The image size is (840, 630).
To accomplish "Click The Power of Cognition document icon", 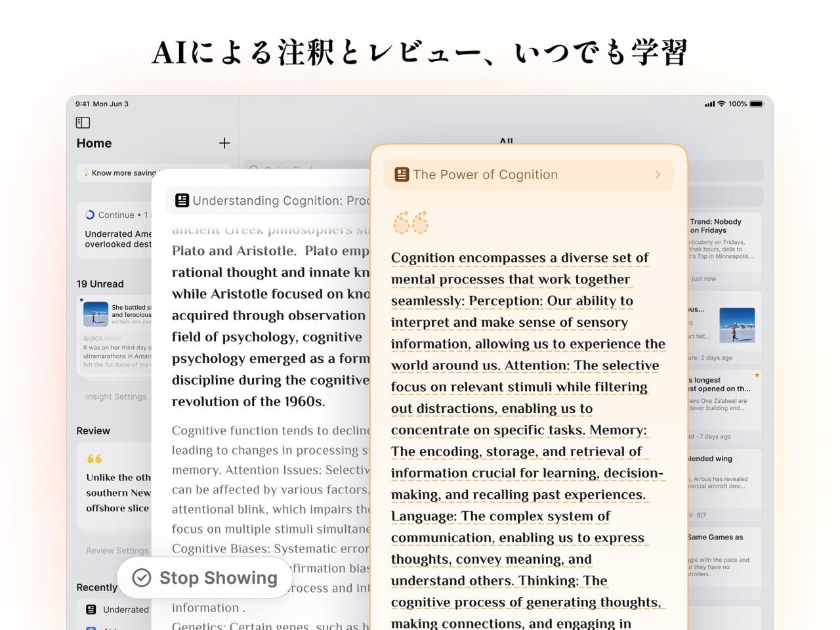I will pos(402,175).
